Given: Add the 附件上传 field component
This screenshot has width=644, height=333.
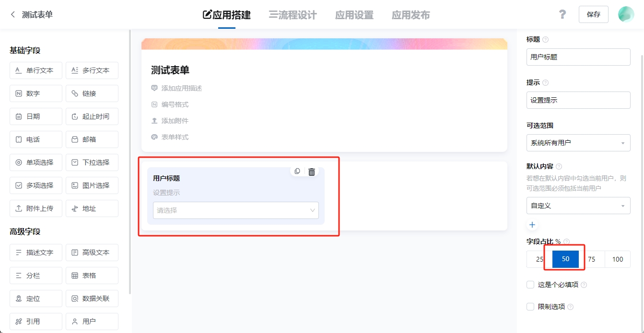Looking at the screenshot, I should click(36, 208).
